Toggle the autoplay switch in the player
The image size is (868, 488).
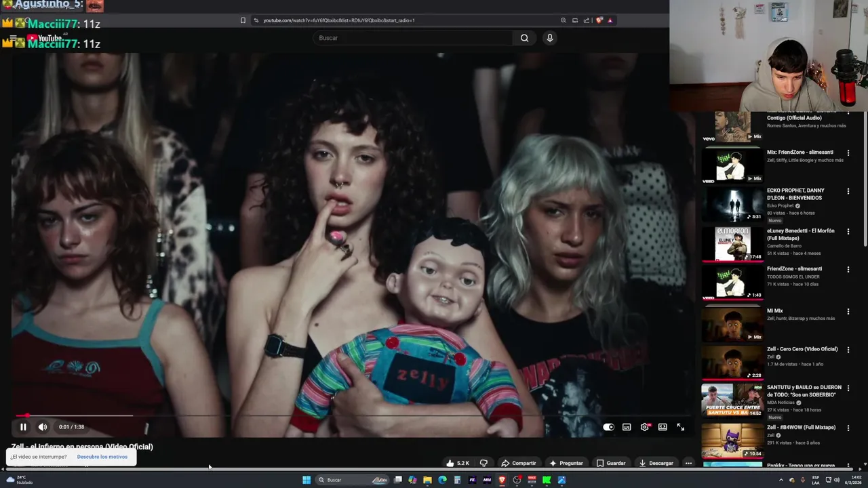point(608,427)
